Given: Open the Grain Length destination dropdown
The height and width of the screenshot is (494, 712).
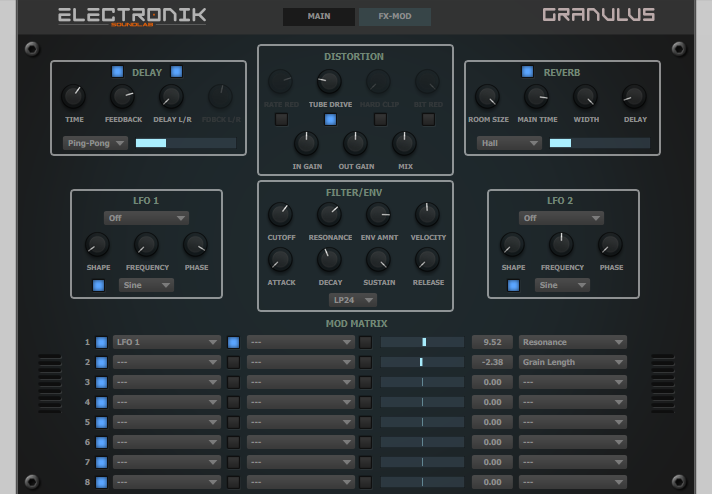Looking at the screenshot, I should click(x=573, y=362).
